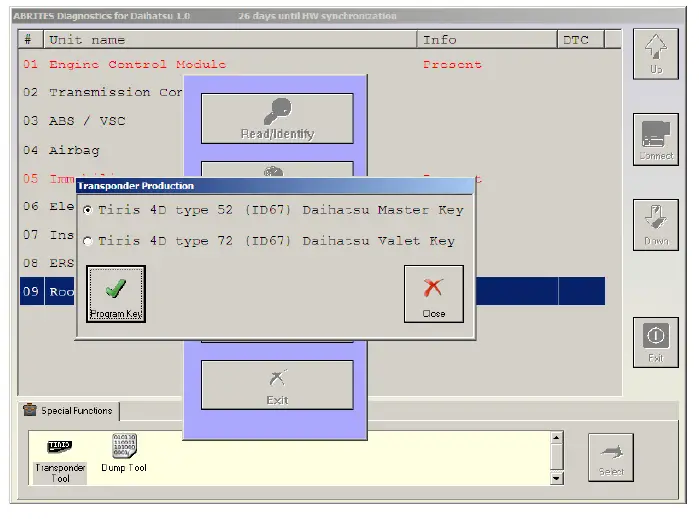
Task: Click the Close red X button
Action: click(x=434, y=294)
